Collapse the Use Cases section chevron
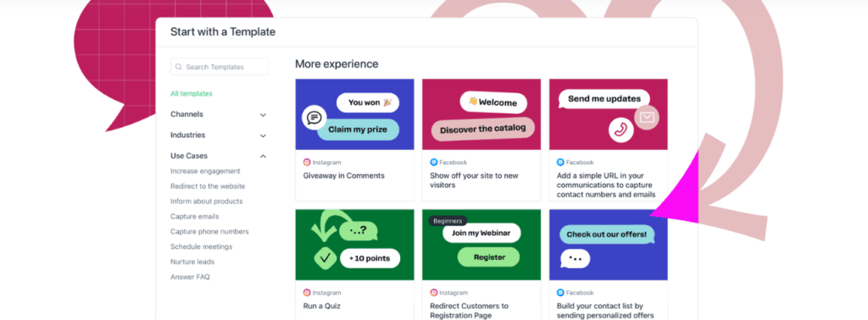 click(x=263, y=157)
